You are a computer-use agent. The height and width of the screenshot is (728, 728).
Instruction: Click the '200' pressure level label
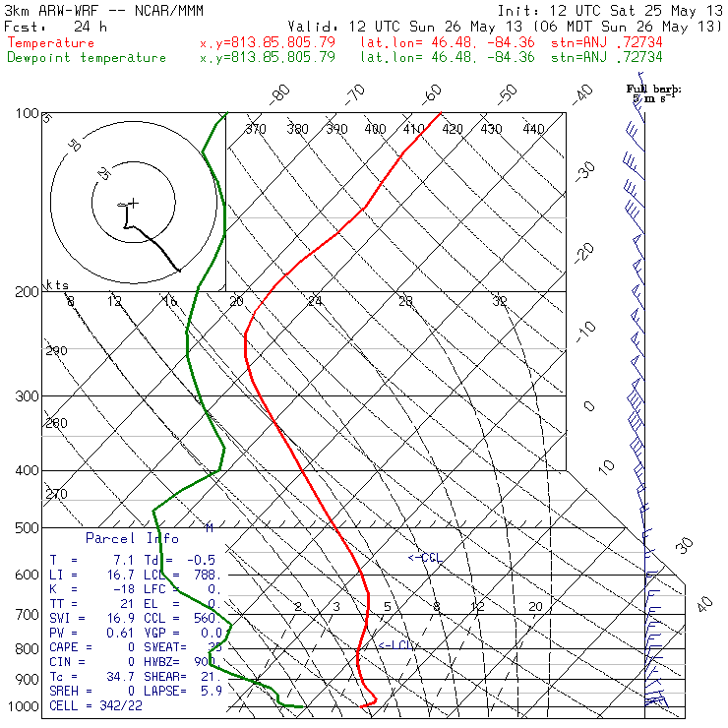pyautogui.click(x=27, y=292)
